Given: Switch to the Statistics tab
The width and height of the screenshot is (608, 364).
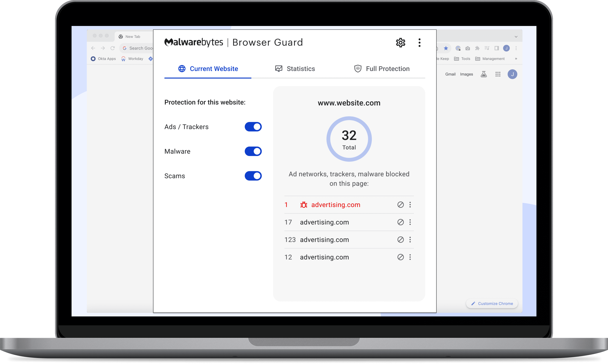Looking at the screenshot, I should (x=295, y=69).
